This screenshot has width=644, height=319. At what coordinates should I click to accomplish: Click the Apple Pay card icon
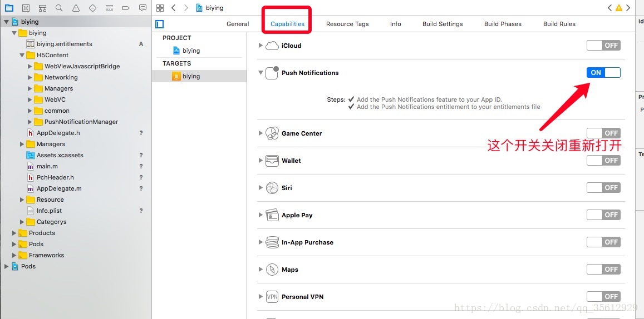(x=272, y=215)
